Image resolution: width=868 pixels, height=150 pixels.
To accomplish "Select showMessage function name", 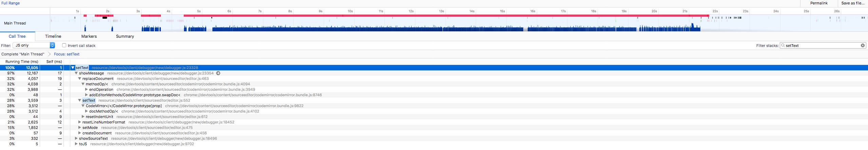I will click(x=91, y=73).
